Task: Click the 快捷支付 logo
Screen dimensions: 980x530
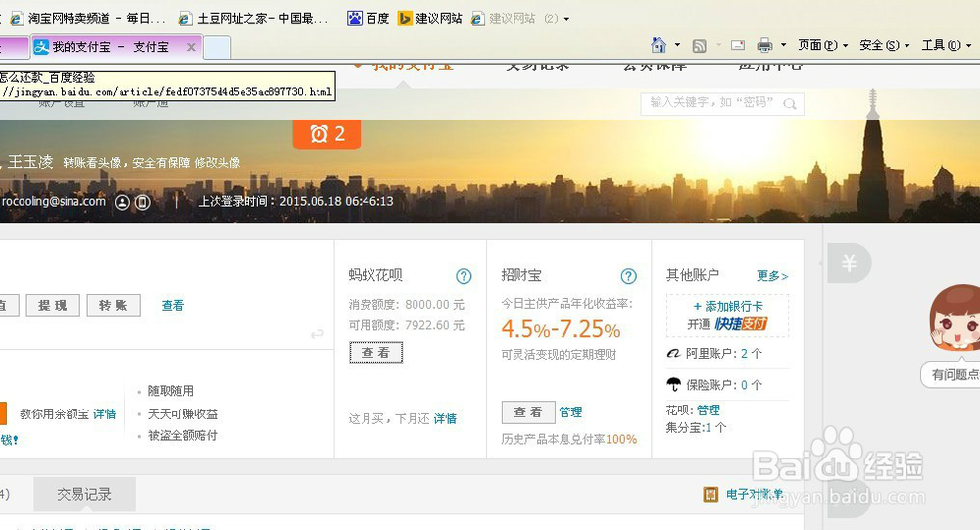Action: pyautogui.click(x=741, y=323)
